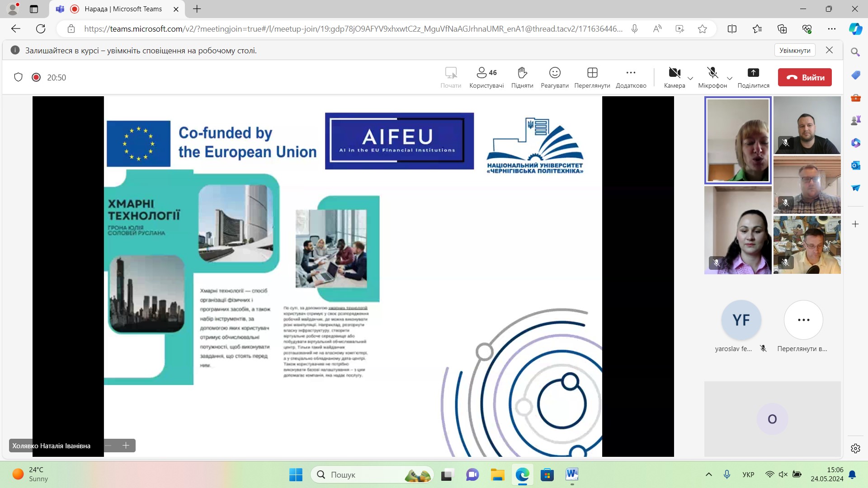Open the Користувачі participants panel
This screenshot has width=868, height=488.
tap(486, 77)
